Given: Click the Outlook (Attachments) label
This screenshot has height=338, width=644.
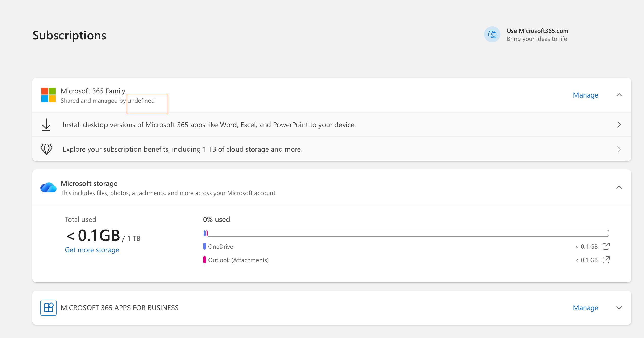Looking at the screenshot, I should point(238,260).
